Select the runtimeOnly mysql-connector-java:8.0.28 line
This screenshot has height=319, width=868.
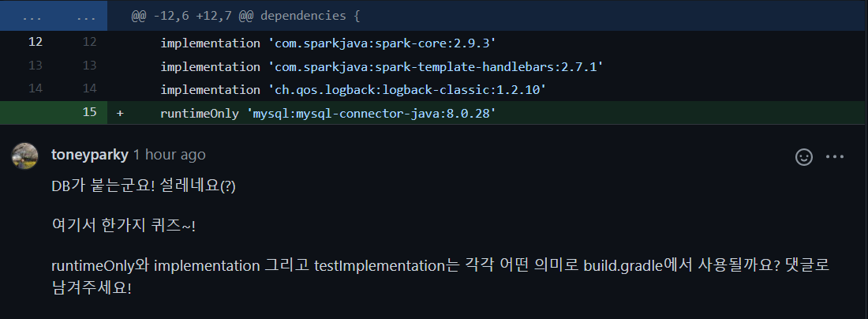tap(327, 114)
